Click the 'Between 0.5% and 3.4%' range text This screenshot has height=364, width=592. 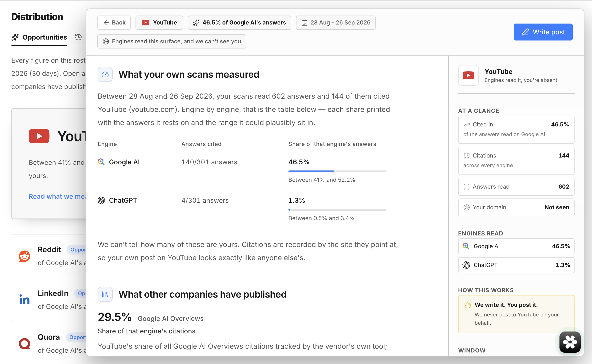tap(321, 218)
